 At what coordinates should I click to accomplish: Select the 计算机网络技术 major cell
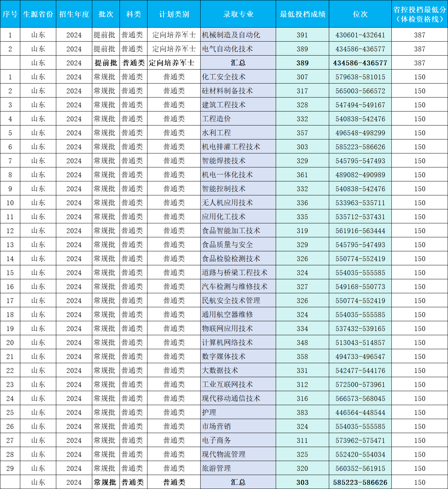227,343
